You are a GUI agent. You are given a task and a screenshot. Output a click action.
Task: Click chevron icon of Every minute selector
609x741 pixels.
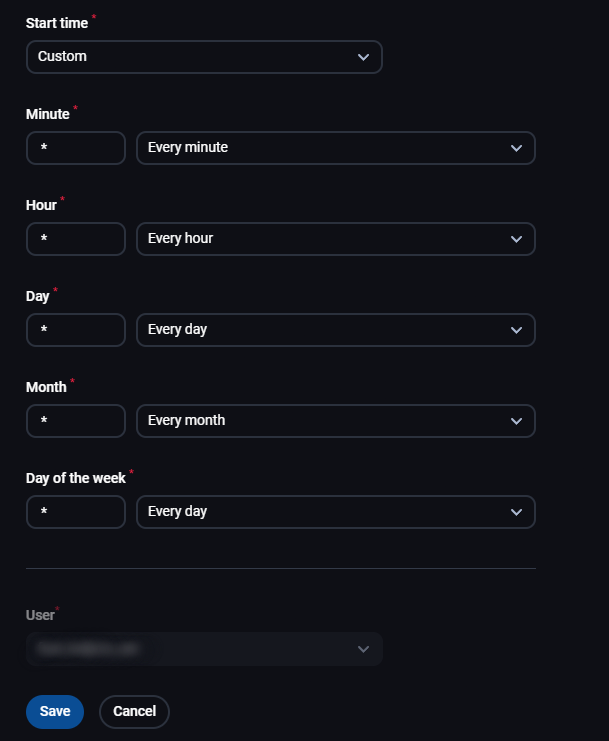(516, 148)
